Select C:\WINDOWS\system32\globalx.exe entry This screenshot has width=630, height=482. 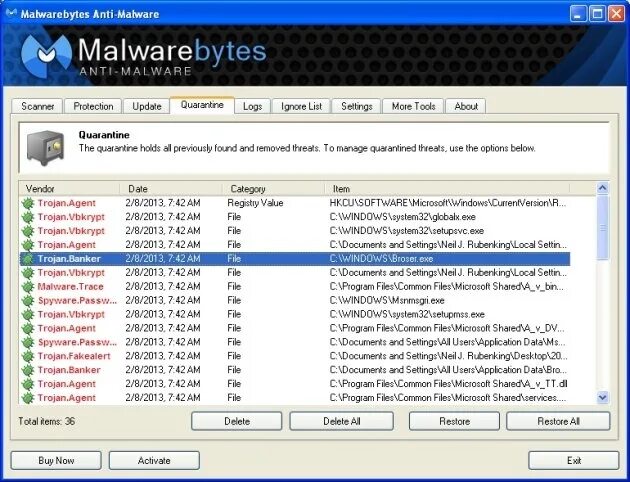[403, 217]
